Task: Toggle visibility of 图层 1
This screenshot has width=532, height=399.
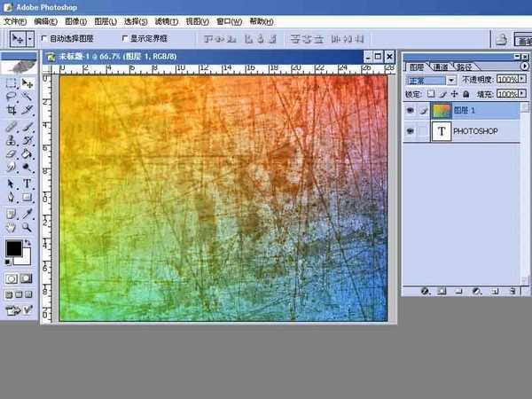Action: point(410,110)
